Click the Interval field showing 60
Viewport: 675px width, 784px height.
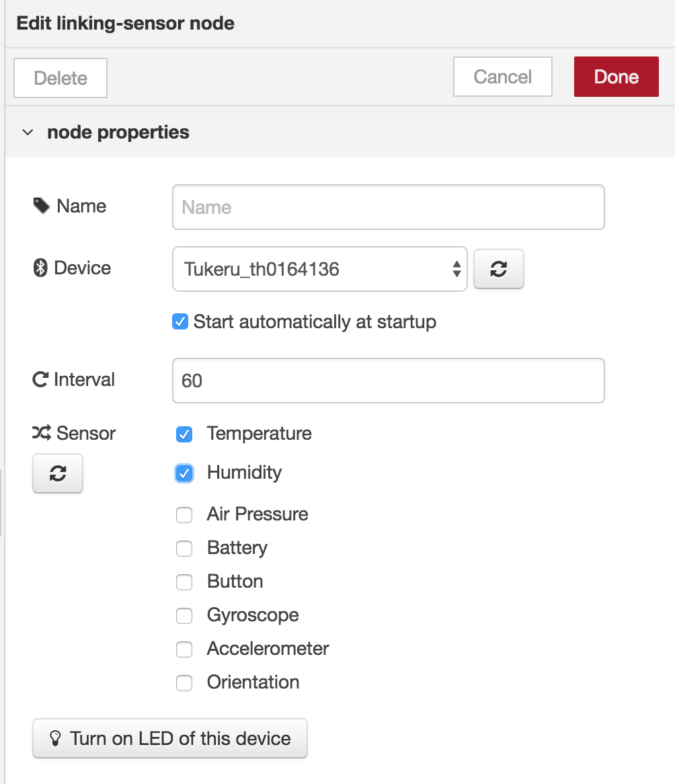click(x=389, y=381)
